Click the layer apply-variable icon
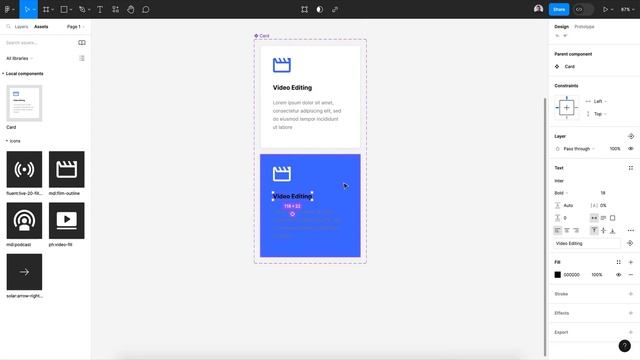The image size is (640, 360). [x=631, y=136]
